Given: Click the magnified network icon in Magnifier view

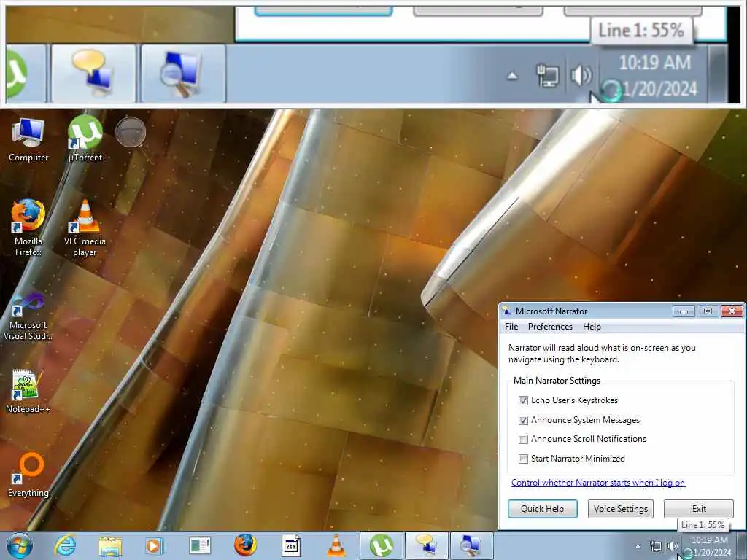Looking at the screenshot, I should (x=547, y=75).
